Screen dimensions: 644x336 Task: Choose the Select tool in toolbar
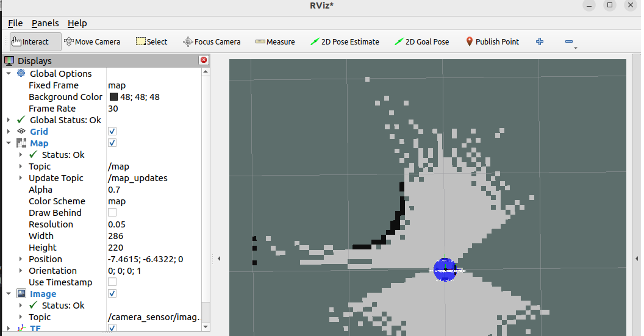(151, 41)
